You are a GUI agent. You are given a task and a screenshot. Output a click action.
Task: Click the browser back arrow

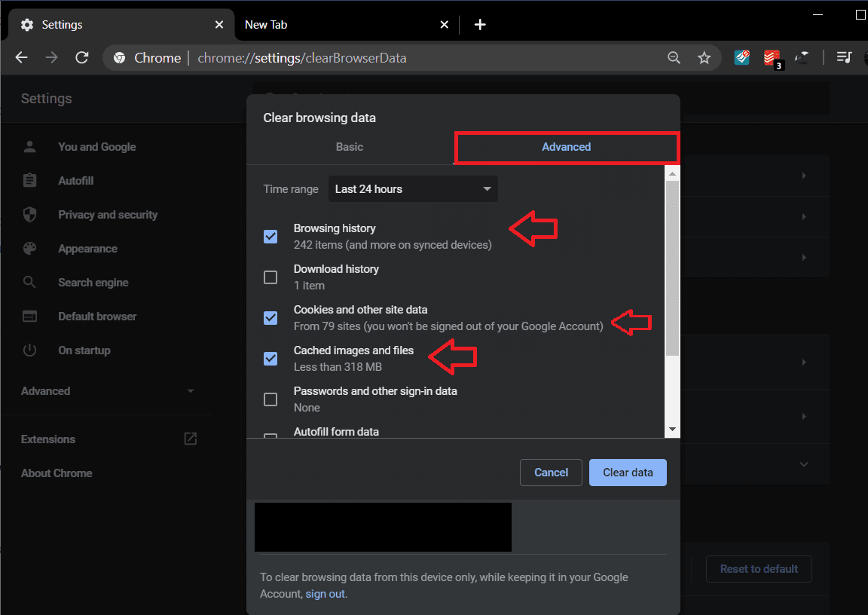21,58
